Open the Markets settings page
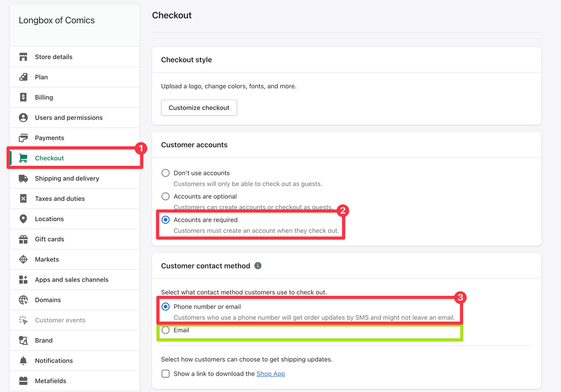 click(x=47, y=259)
